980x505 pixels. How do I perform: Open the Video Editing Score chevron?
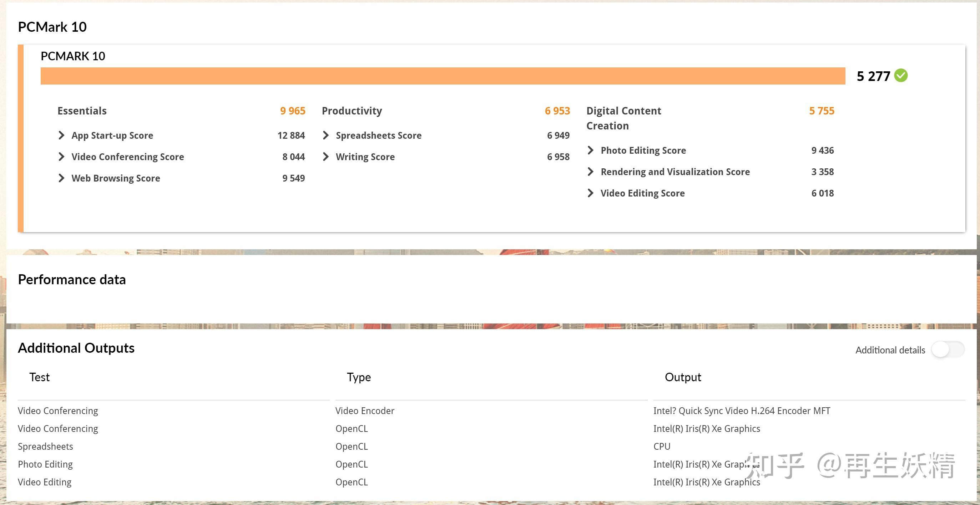pos(590,193)
